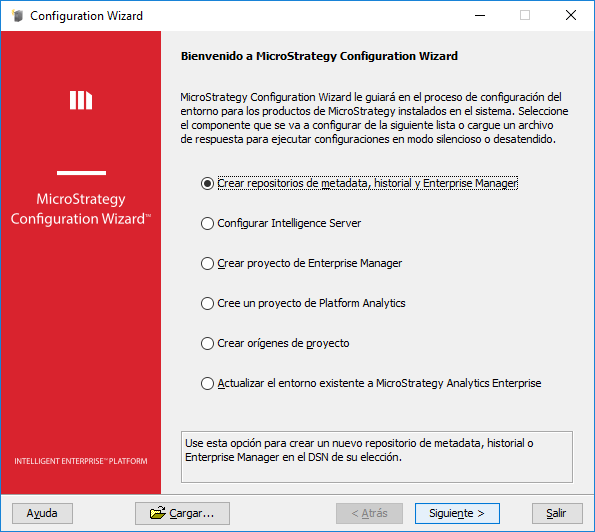The height and width of the screenshot is (532, 595).
Task: Click the Configuration Wizard title bar icon
Action: (17, 16)
